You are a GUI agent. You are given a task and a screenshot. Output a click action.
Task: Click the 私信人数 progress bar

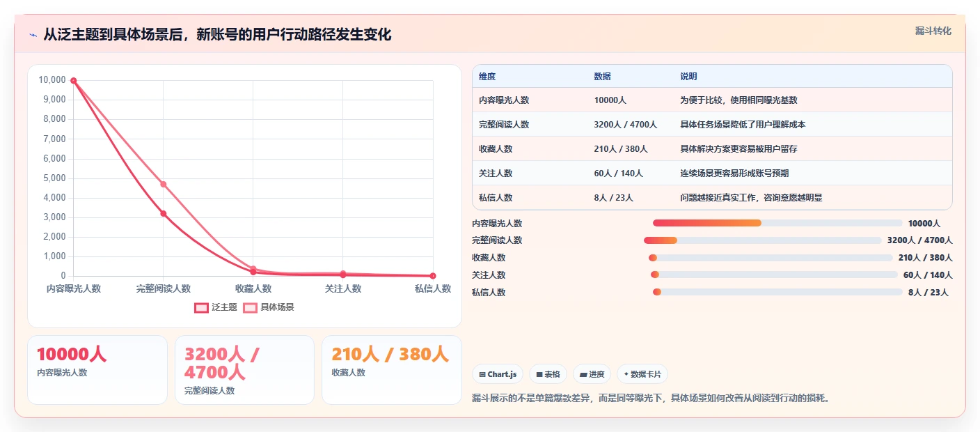click(777, 293)
